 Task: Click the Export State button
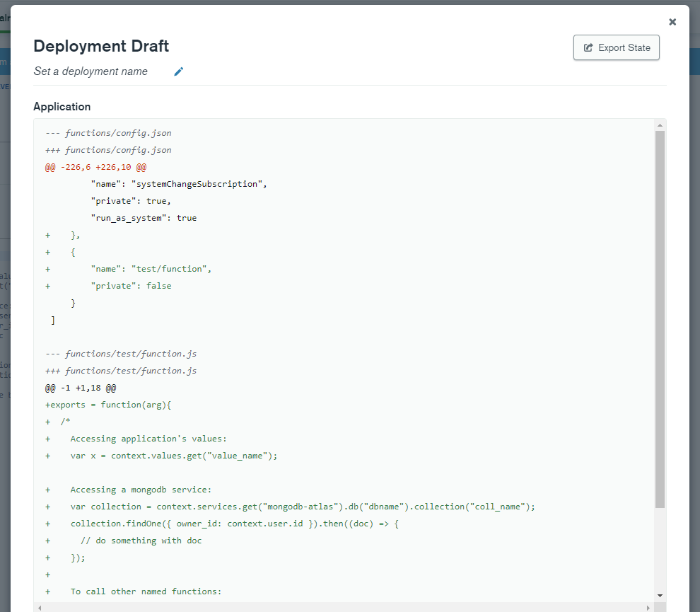pyautogui.click(x=617, y=48)
